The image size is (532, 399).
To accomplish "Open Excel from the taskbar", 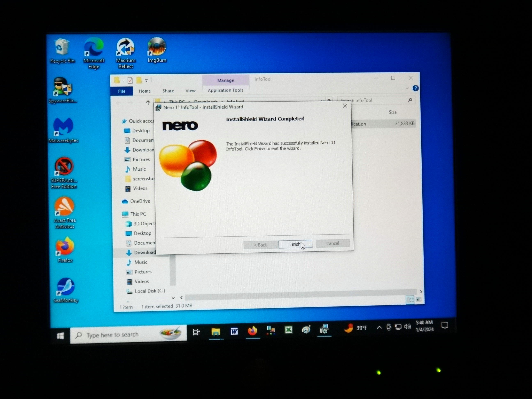I will click(289, 330).
